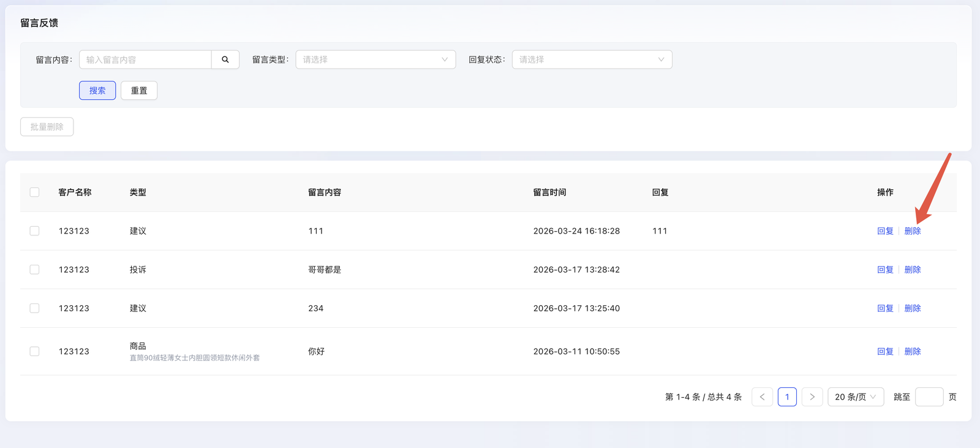Select page number 1 in pagination

pyautogui.click(x=787, y=397)
